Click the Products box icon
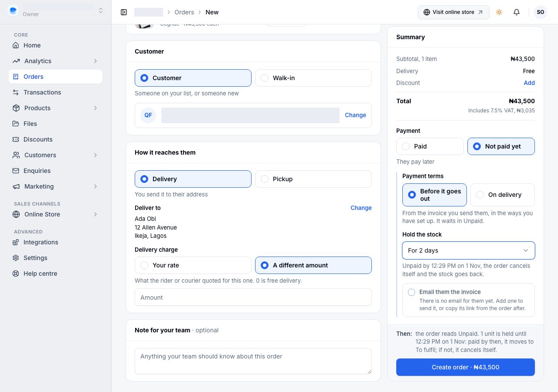 (16, 108)
